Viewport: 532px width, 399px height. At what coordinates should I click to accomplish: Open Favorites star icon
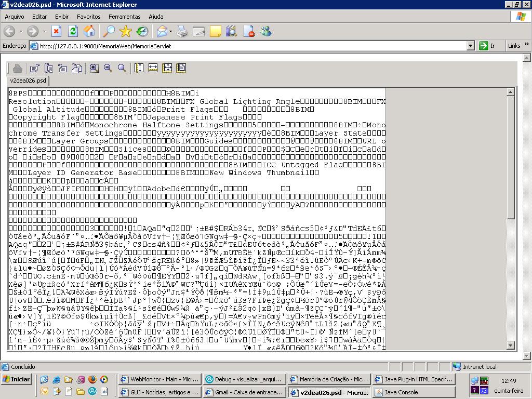126,32
